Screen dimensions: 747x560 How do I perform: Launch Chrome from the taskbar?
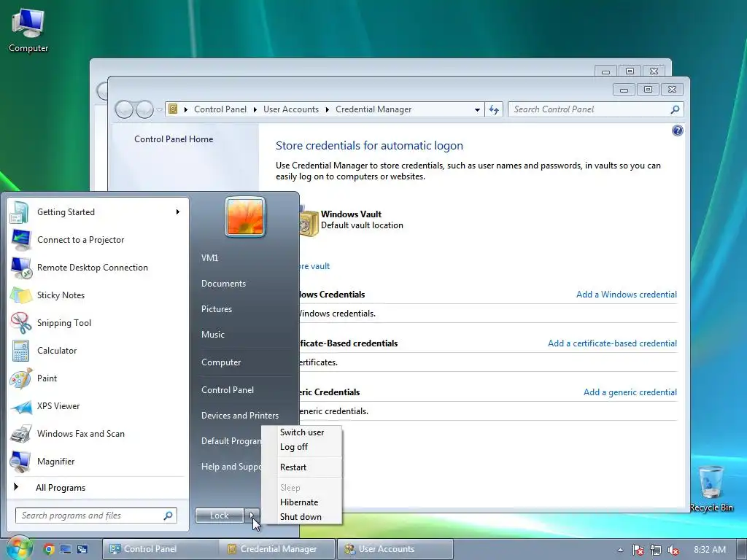tap(48, 549)
